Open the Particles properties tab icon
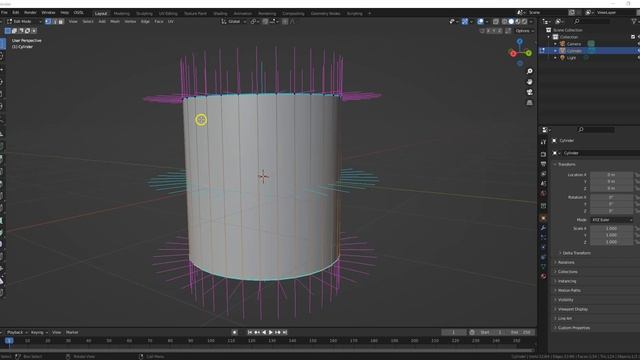Screen dimensions: 640x360 [543, 238]
